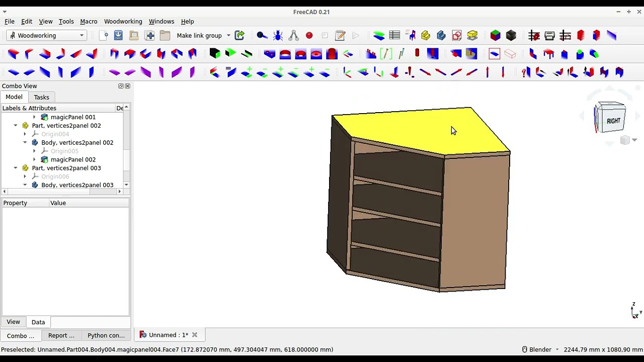Click the printer icon in toolbar
This screenshot has height=362, width=644.
coord(549,35)
